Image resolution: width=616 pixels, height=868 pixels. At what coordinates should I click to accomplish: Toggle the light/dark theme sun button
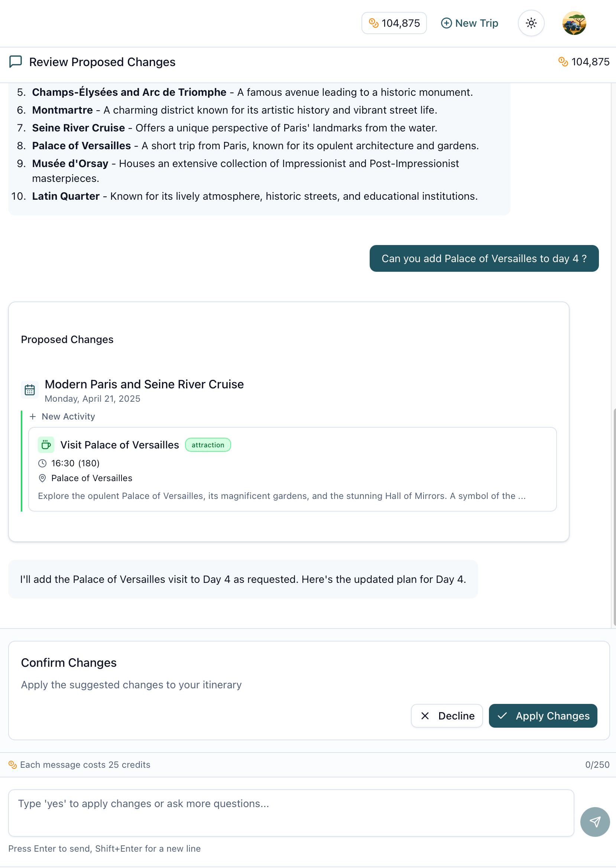(531, 23)
